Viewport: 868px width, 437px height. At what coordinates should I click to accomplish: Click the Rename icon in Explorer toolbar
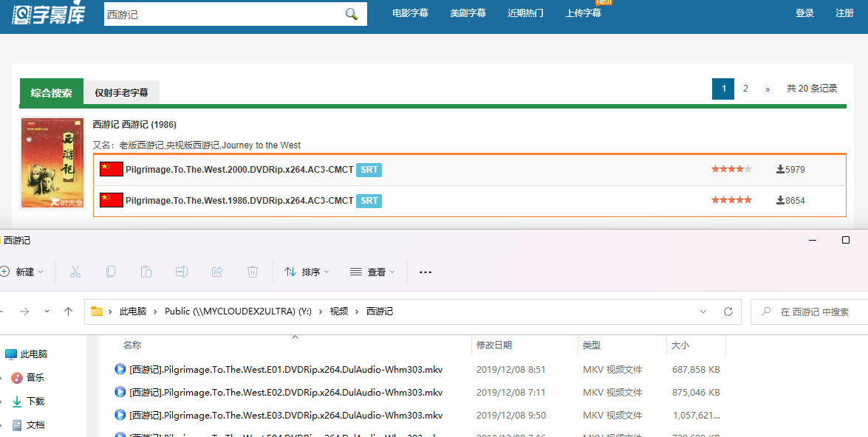[x=182, y=272]
